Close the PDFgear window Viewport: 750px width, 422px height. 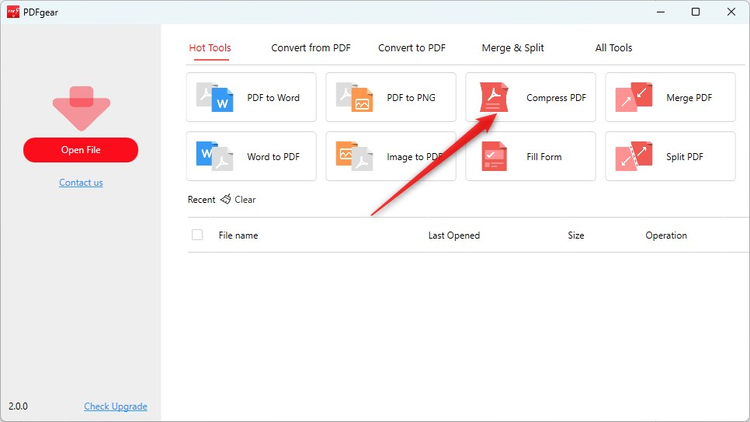point(731,12)
